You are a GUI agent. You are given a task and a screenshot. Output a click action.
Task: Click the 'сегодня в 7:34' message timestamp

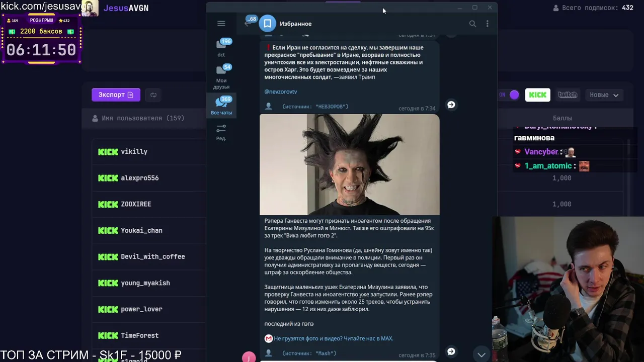click(417, 108)
